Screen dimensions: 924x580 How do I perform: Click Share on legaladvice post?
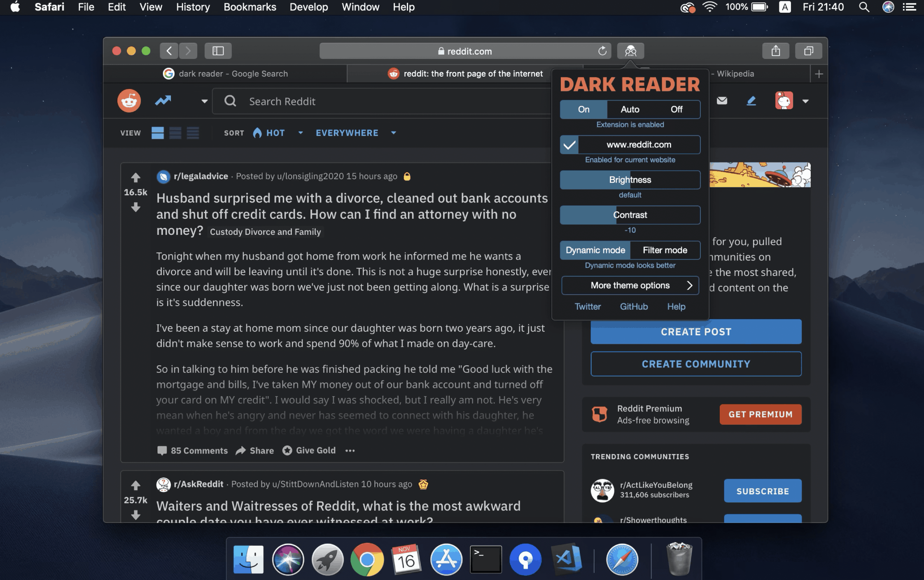coord(254,451)
